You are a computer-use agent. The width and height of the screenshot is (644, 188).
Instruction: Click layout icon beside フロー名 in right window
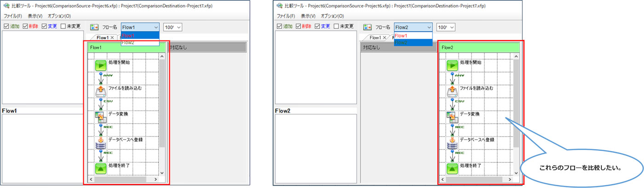(x=367, y=27)
